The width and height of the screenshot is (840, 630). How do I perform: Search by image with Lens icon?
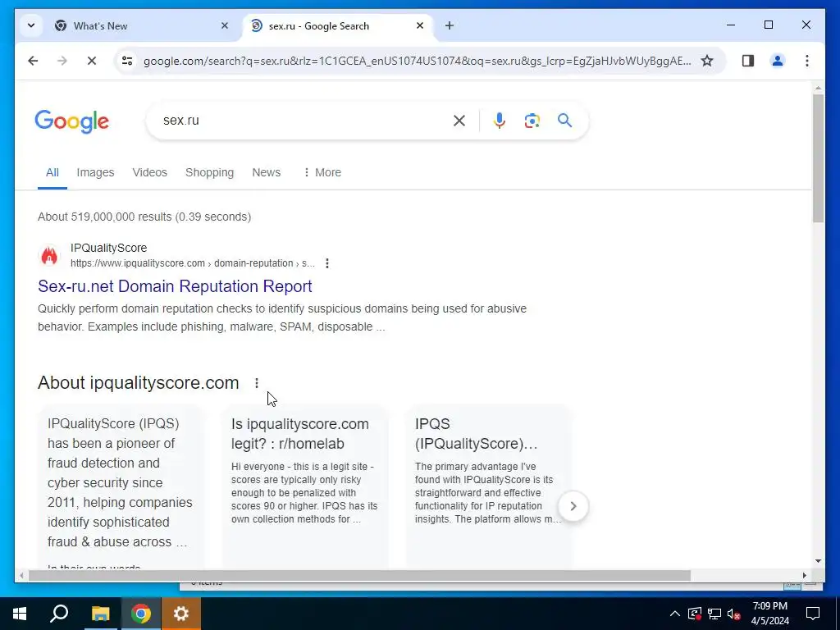pyautogui.click(x=532, y=121)
